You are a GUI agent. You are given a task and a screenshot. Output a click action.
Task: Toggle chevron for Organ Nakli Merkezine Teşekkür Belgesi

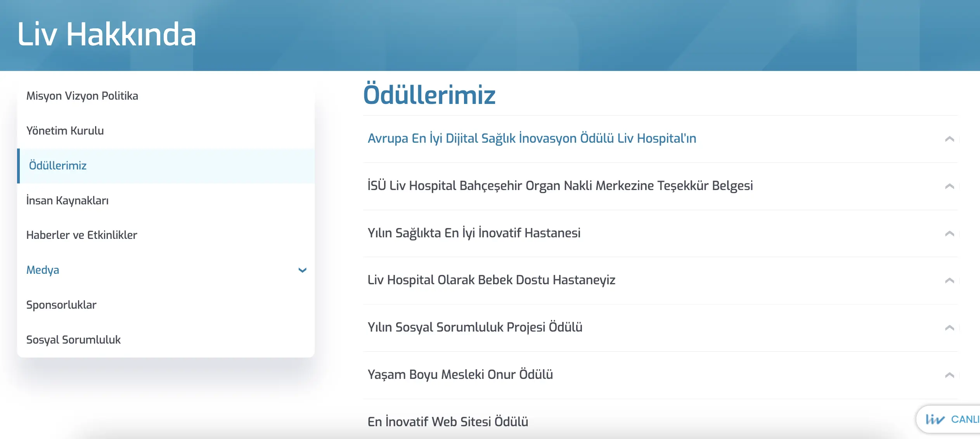click(949, 186)
